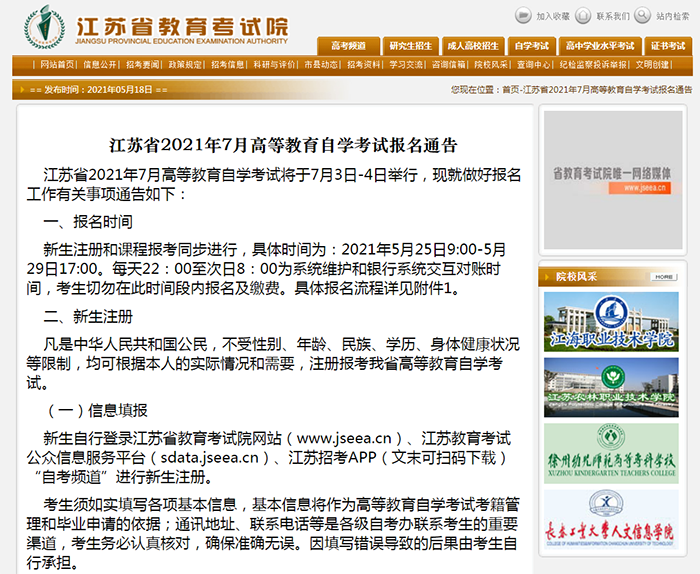Switch to 高考频道 tab
700x574 pixels.
(x=349, y=46)
